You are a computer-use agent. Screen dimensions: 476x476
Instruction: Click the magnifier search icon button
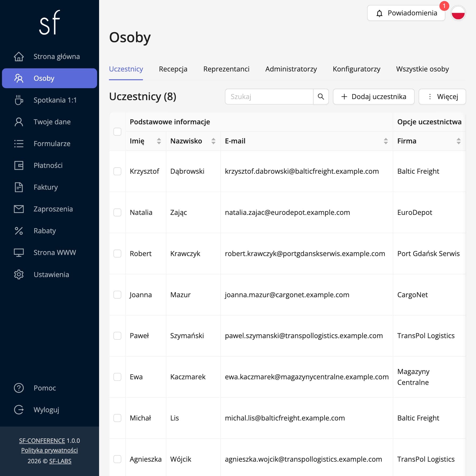coord(321,97)
